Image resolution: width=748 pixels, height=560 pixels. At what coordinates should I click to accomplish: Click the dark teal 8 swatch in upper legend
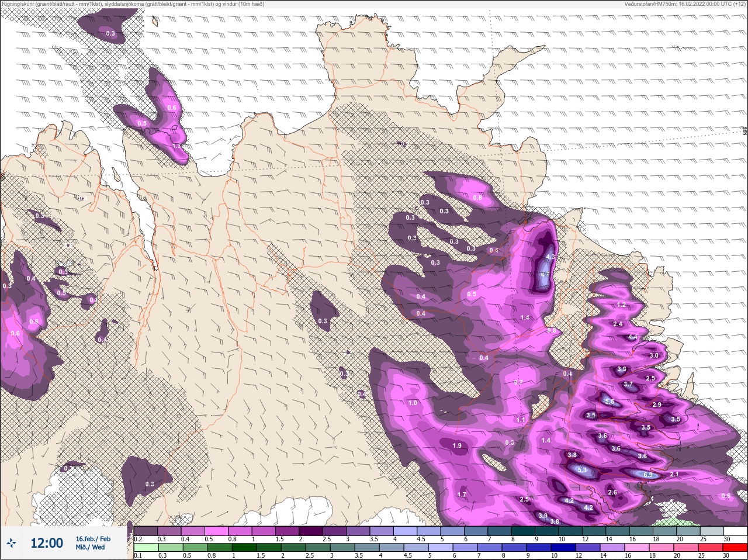[523, 531]
